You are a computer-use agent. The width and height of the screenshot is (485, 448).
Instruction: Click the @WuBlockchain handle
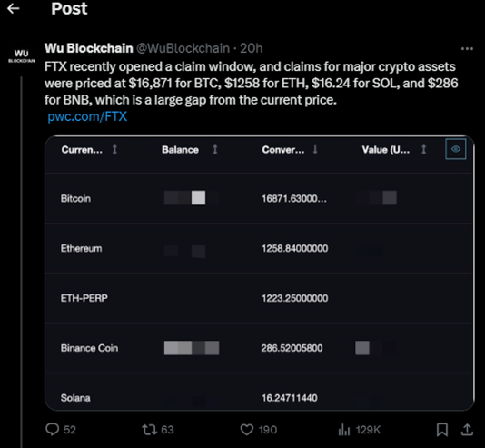(183, 48)
